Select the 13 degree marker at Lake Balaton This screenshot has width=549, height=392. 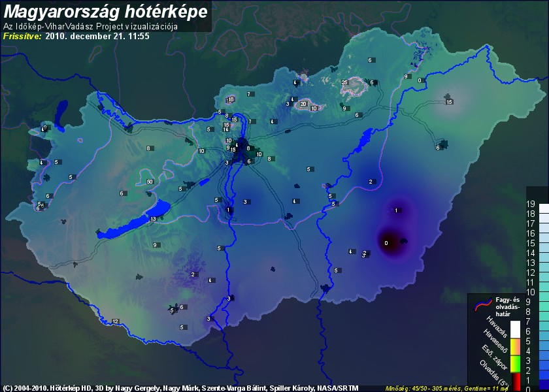(x=153, y=219)
